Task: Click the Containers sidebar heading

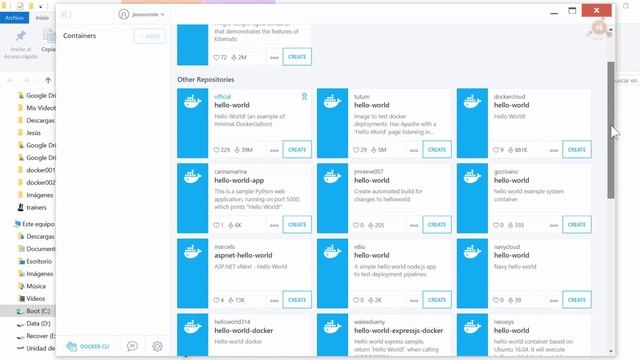Action: (80, 36)
